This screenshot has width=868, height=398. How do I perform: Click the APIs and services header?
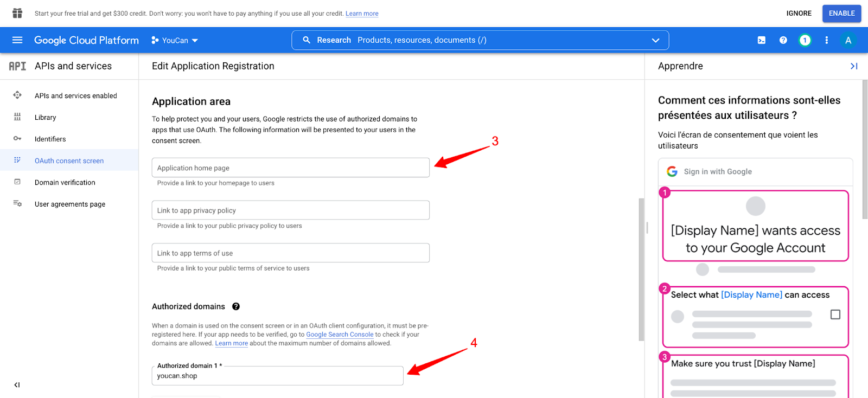point(73,66)
